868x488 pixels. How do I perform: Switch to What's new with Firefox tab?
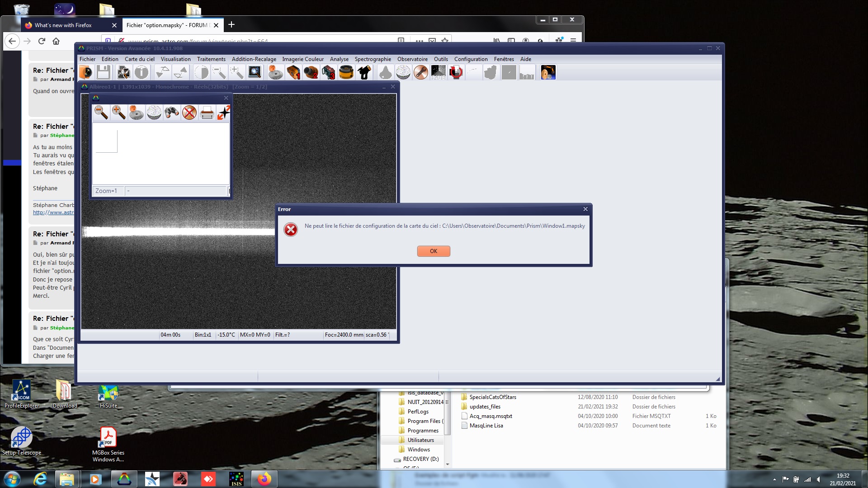click(x=63, y=25)
